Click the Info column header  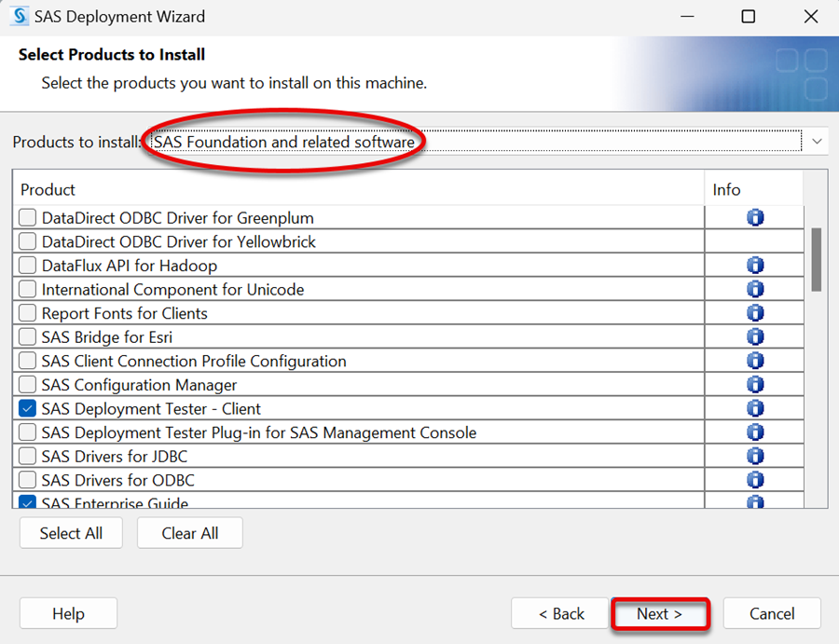point(754,189)
